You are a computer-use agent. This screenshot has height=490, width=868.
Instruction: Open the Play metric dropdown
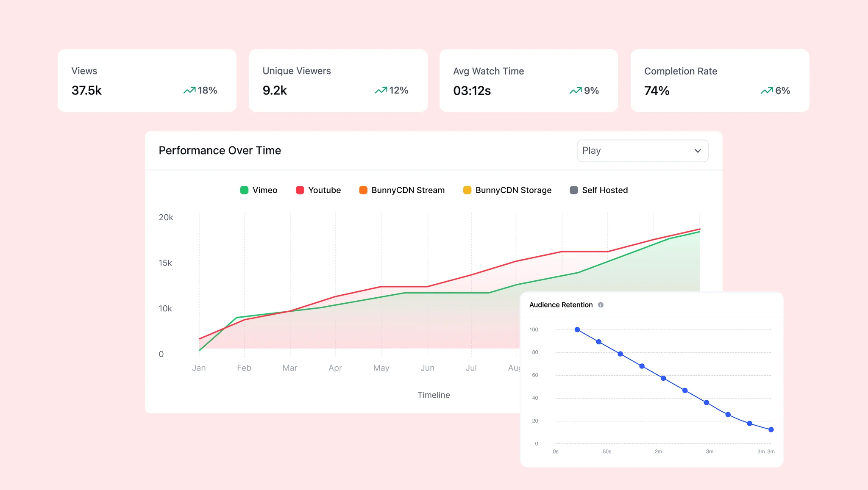coord(643,151)
